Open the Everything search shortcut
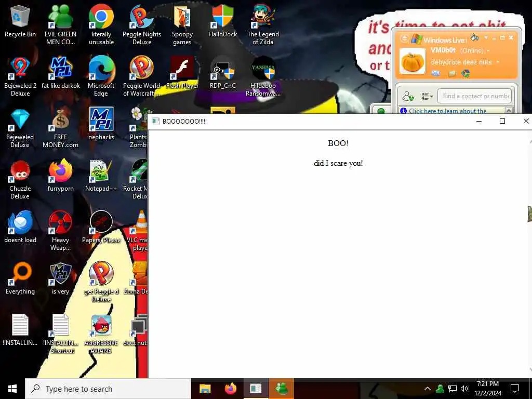This screenshot has height=399, width=532. 20,279
